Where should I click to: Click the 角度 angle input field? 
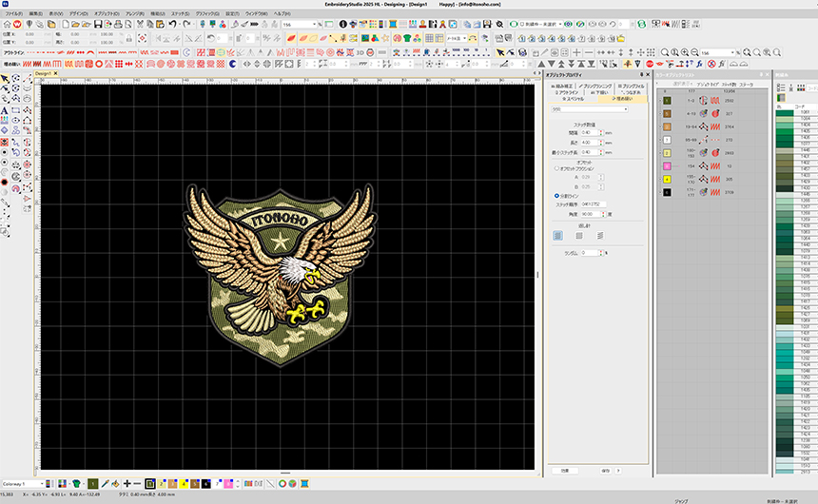click(x=587, y=214)
